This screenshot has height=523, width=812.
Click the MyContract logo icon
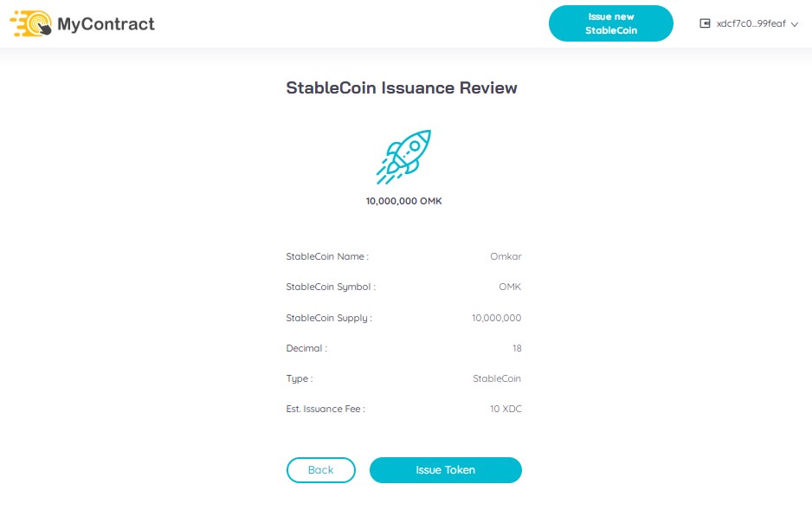coord(31,23)
